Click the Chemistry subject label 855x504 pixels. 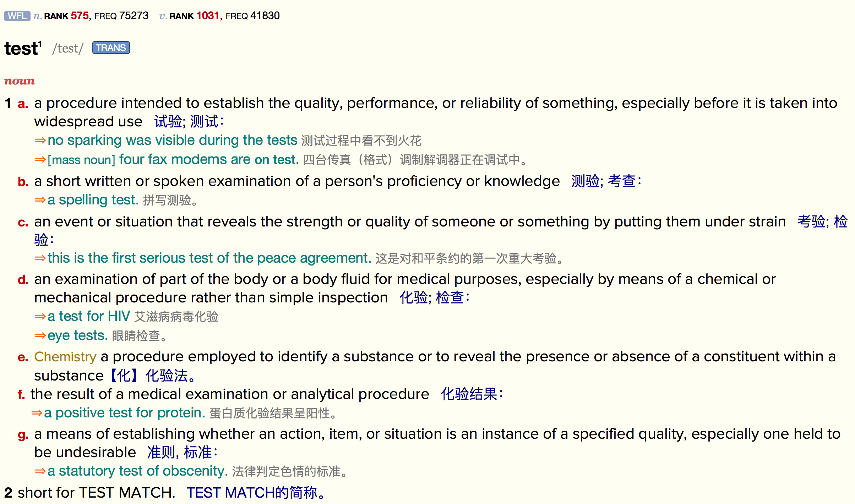[x=65, y=357]
